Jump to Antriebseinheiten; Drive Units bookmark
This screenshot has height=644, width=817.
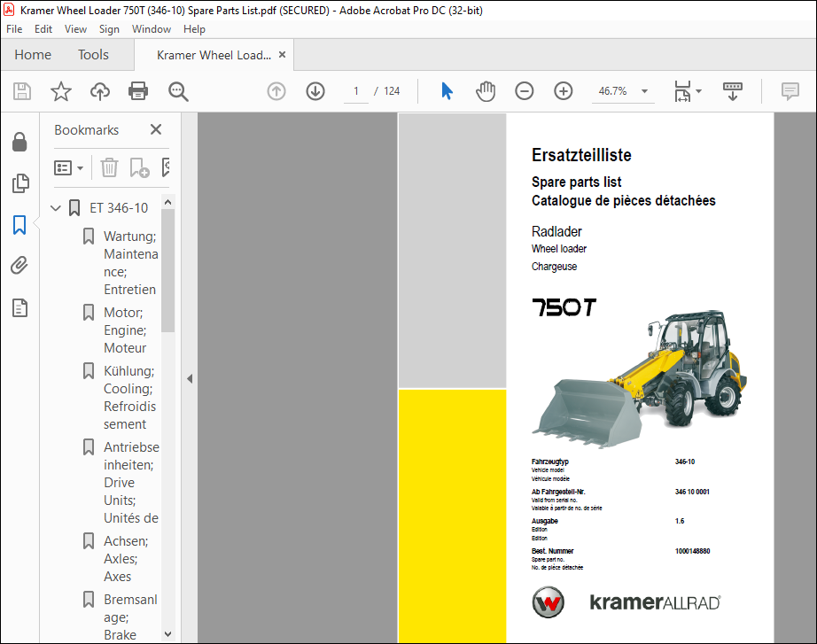pos(131,482)
